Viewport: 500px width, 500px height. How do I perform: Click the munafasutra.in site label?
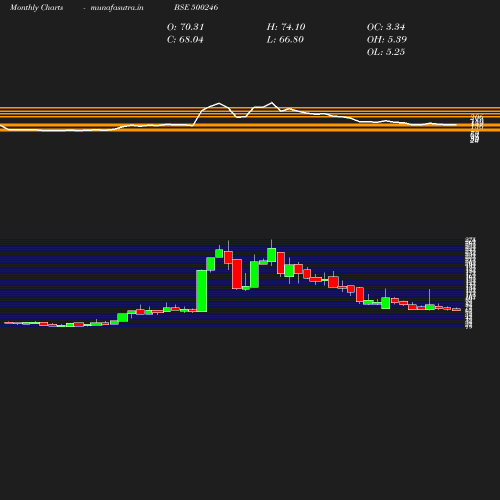[x=117, y=8]
